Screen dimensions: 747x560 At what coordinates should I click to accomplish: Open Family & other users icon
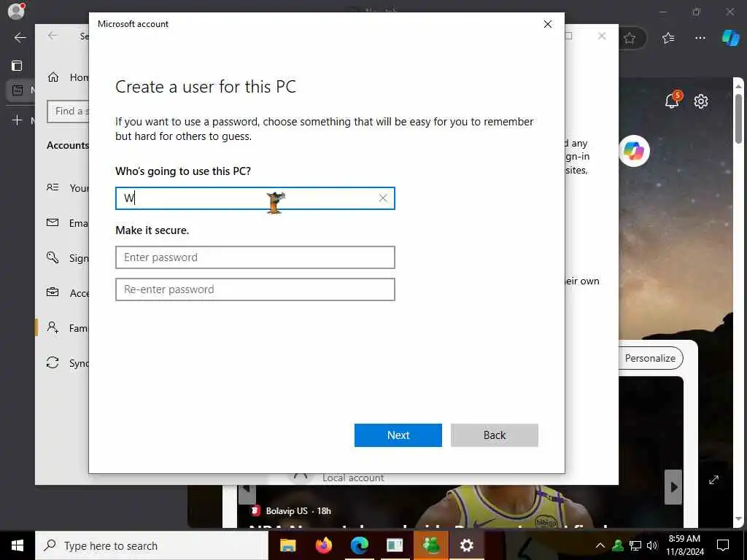pos(53,327)
